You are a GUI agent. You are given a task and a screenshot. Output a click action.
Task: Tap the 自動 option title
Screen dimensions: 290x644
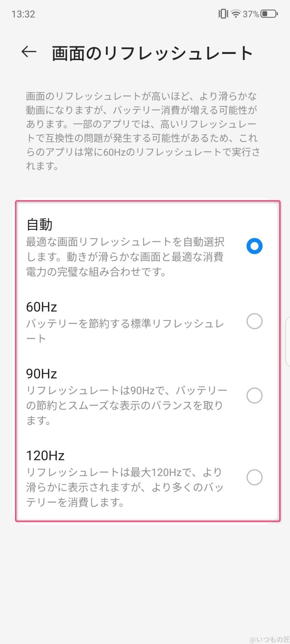click(40, 224)
